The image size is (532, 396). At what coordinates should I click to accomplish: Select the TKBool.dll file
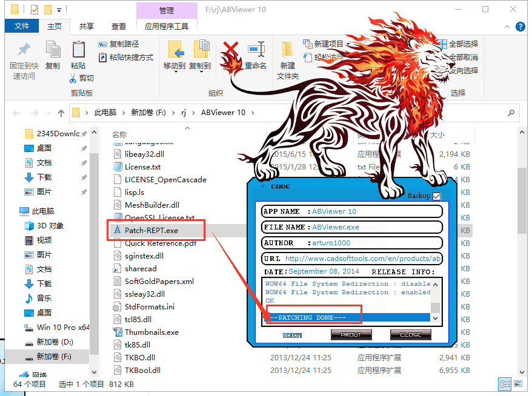pyautogui.click(x=142, y=370)
